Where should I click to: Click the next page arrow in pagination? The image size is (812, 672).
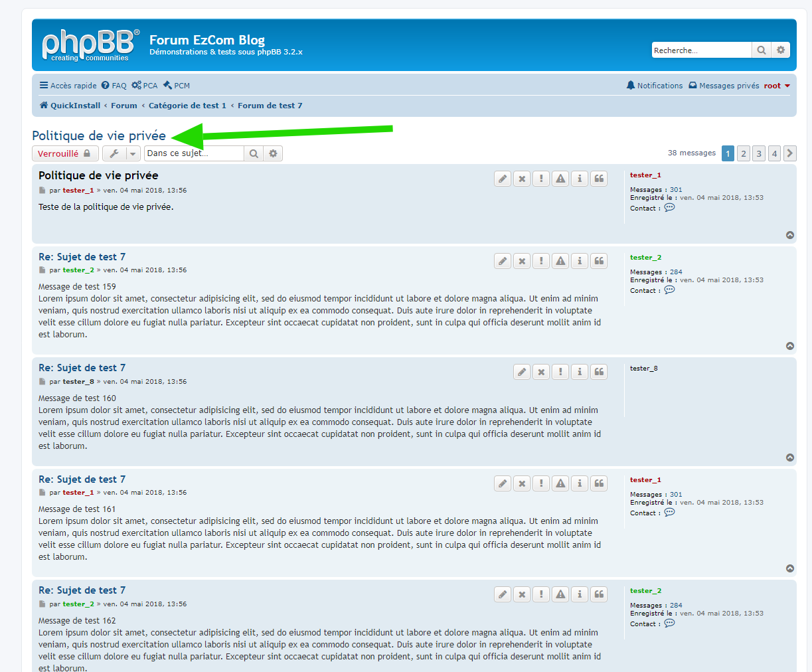click(789, 153)
